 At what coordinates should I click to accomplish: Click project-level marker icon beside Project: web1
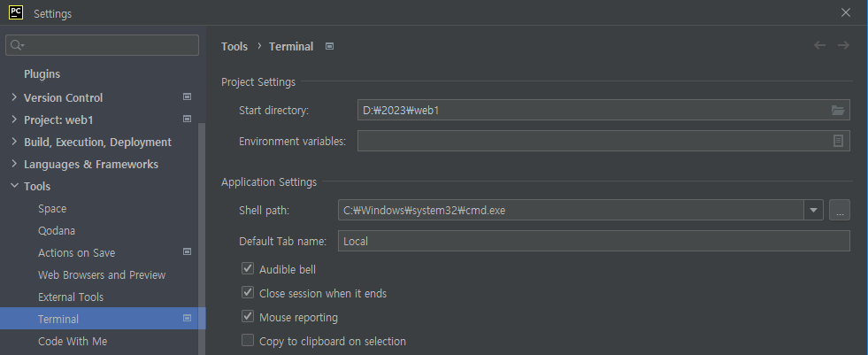(x=187, y=120)
